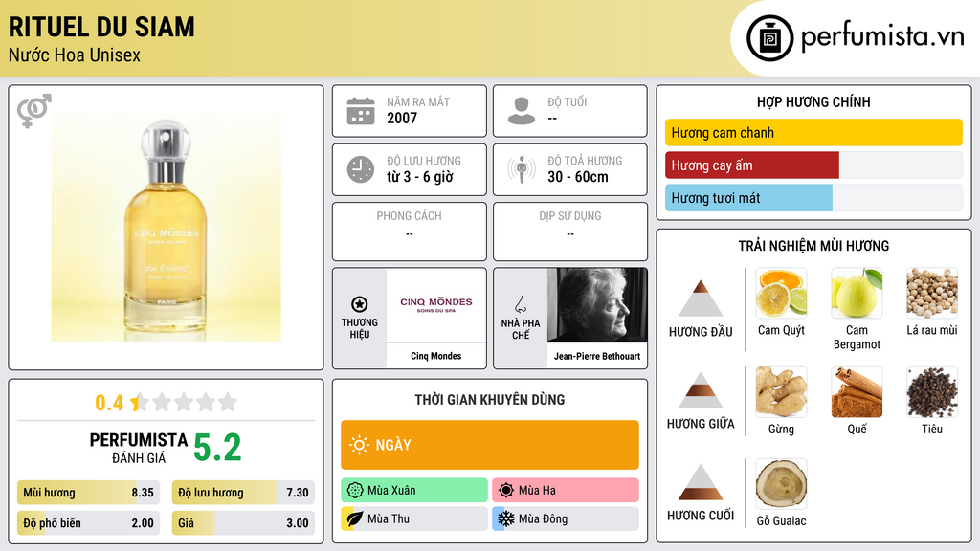Screen dimensions: 980x551
Task: Open the Tiêu pepper note image
Action: coord(932,391)
